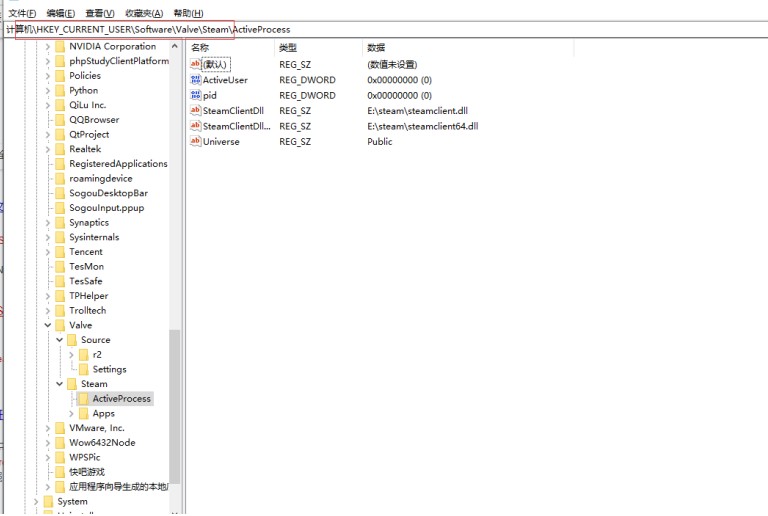Screen dimensions: 768x516
Task: Click the NVIDIA Corporation folder icon
Action: [x=60, y=47]
